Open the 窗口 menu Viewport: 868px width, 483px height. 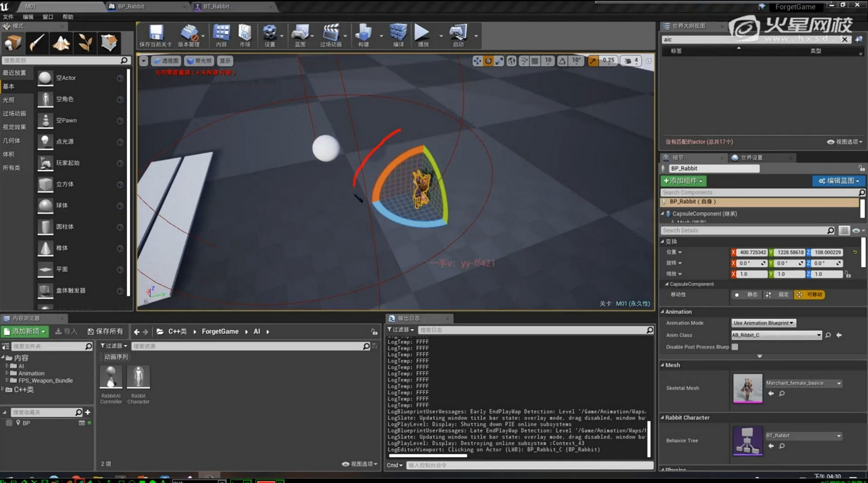[x=47, y=17]
